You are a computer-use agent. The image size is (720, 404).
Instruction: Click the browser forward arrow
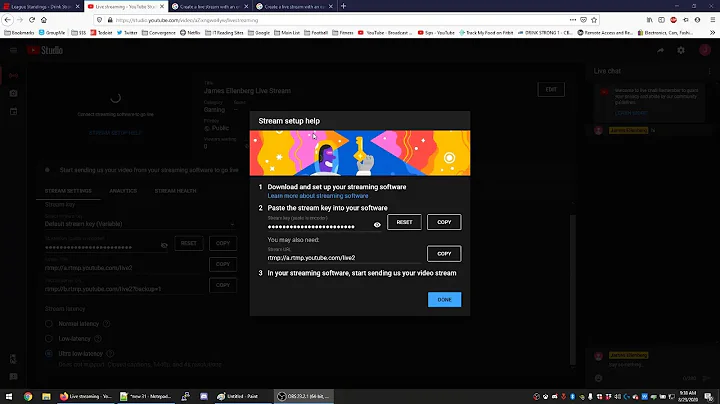[20, 20]
